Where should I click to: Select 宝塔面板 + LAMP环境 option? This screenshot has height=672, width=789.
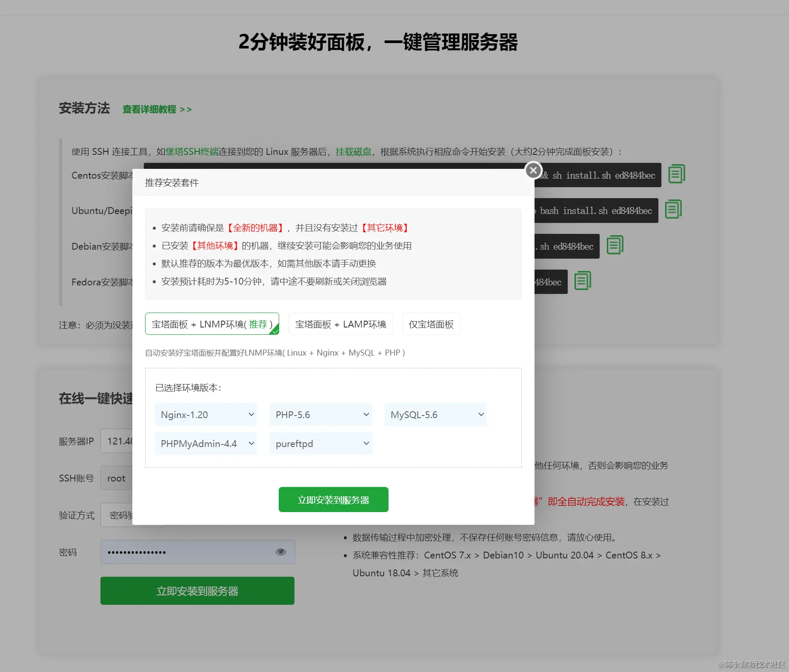click(340, 324)
